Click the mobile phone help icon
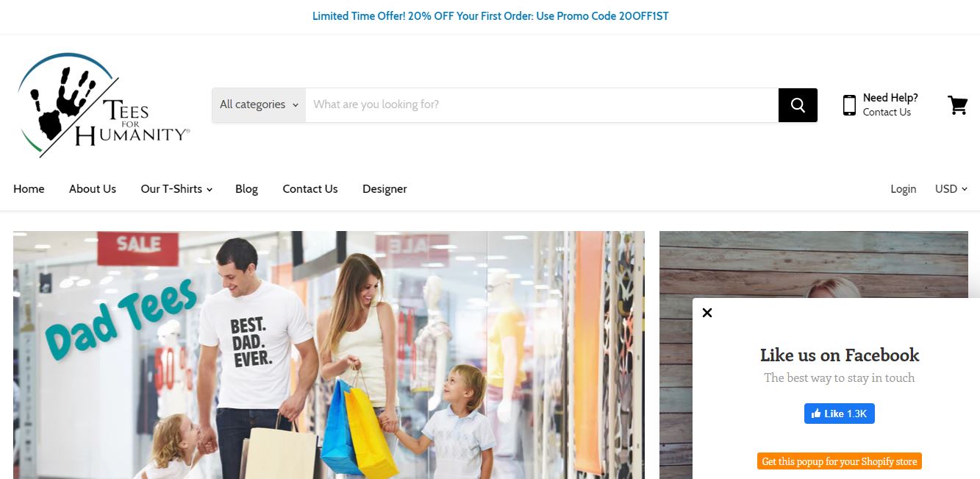The height and width of the screenshot is (479, 980). [x=849, y=105]
